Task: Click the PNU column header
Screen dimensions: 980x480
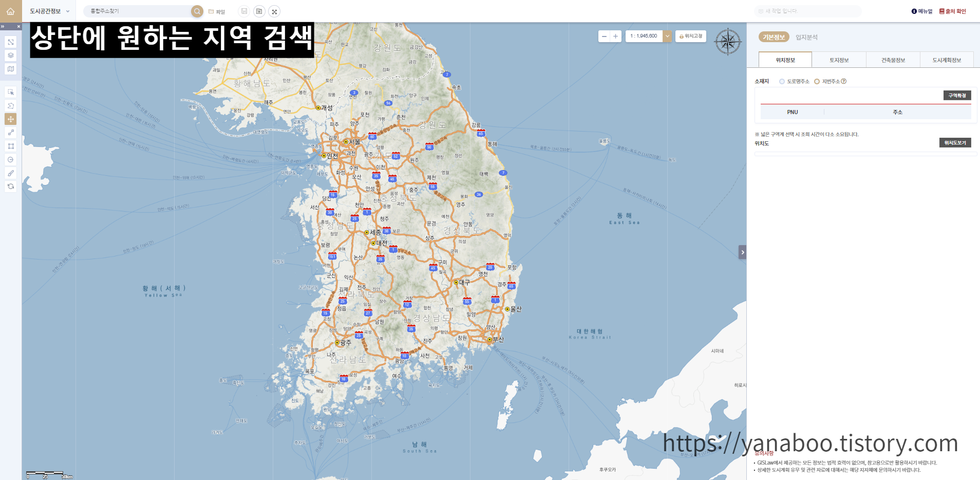Action: click(793, 112)
